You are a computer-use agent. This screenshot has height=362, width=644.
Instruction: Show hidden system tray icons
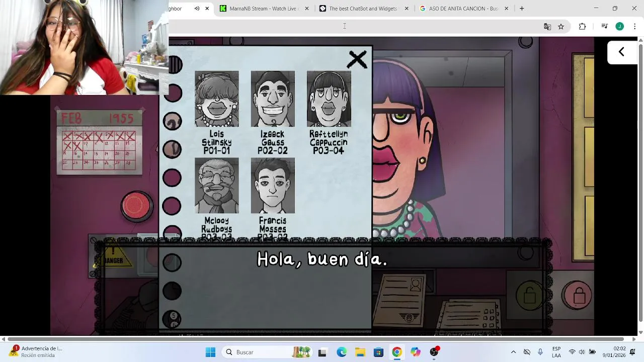(x=513, y=352)
